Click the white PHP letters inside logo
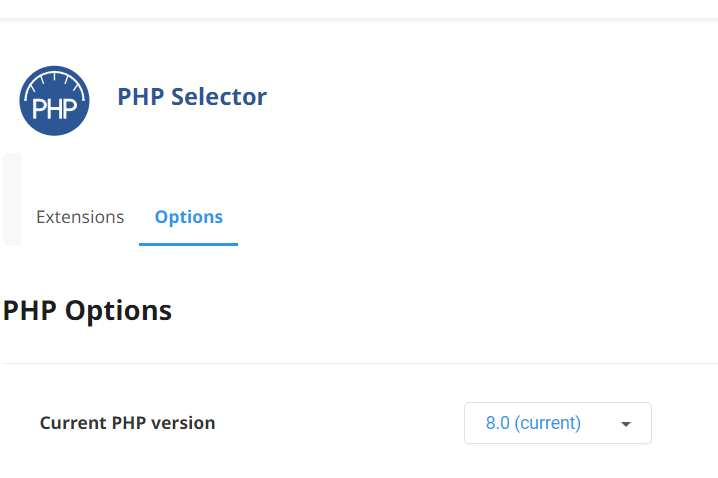This screenshot has width=718, height=478. click(x=54, y=109)
